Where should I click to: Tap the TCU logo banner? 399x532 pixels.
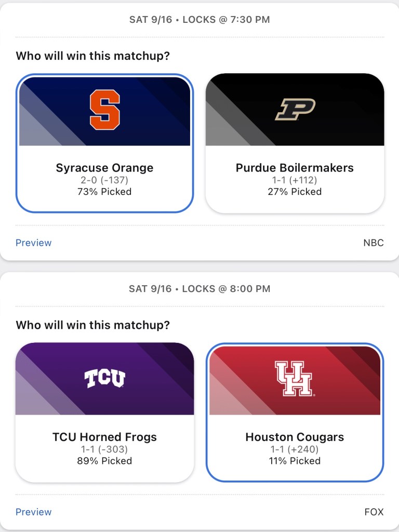click(x=104, y=379)
